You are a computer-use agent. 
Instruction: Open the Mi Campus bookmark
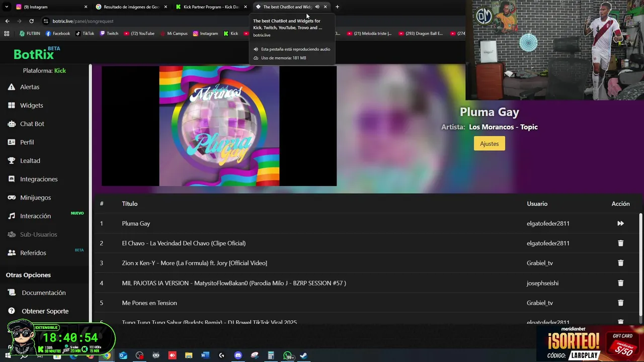coord(174,34)
